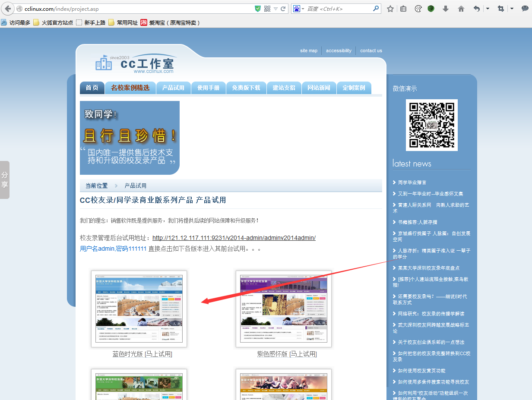Open the 访问最多 bookmark

click(x=16, y=22)
